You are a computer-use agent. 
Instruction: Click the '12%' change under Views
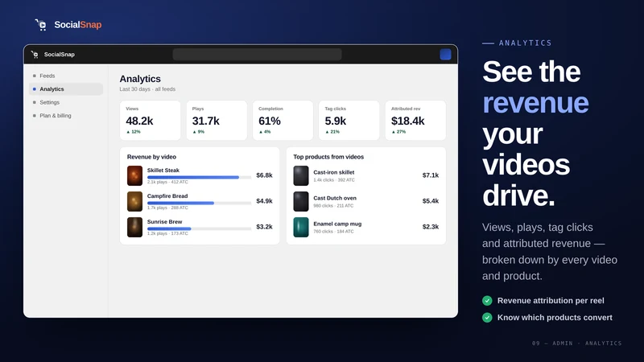click(134, 132)
